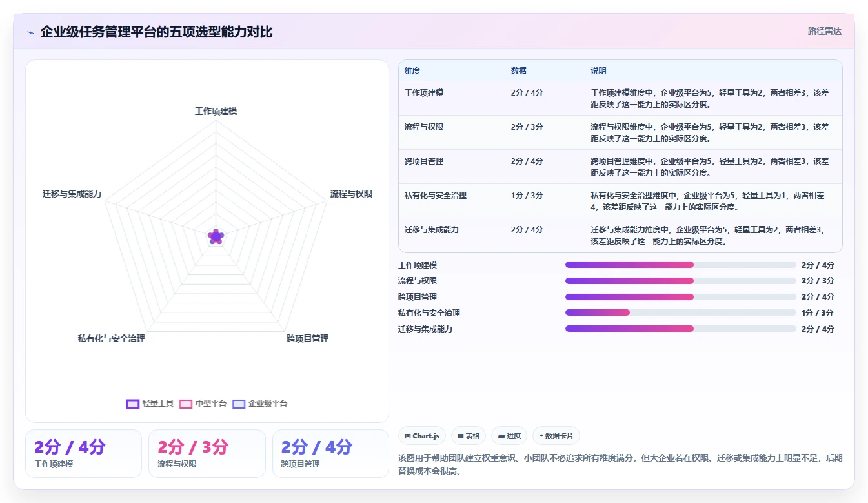Screen dimensions: 868x503
Task: Click the 跨项目管理 stat card
Action: pyautogui.click(x=330, y=453)
